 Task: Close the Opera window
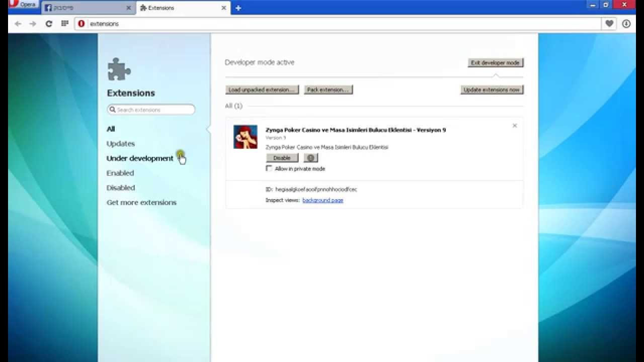coord(625,5)
